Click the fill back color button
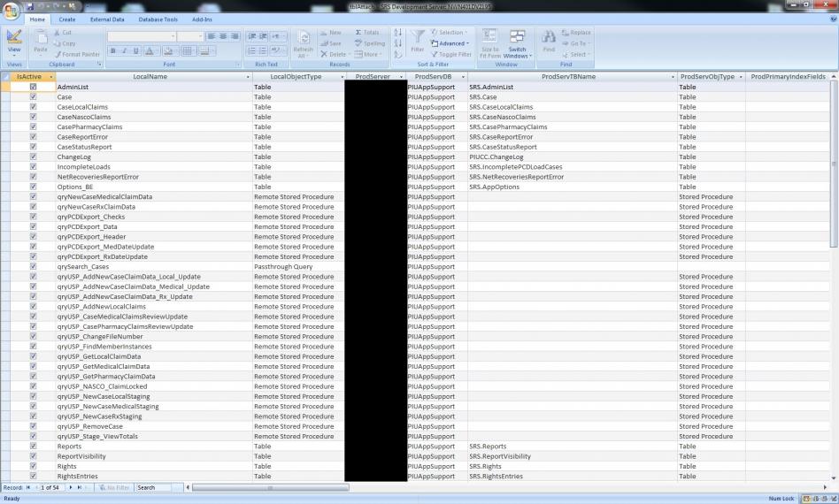Viewport: 839px width, 504px height. point(169,51)
